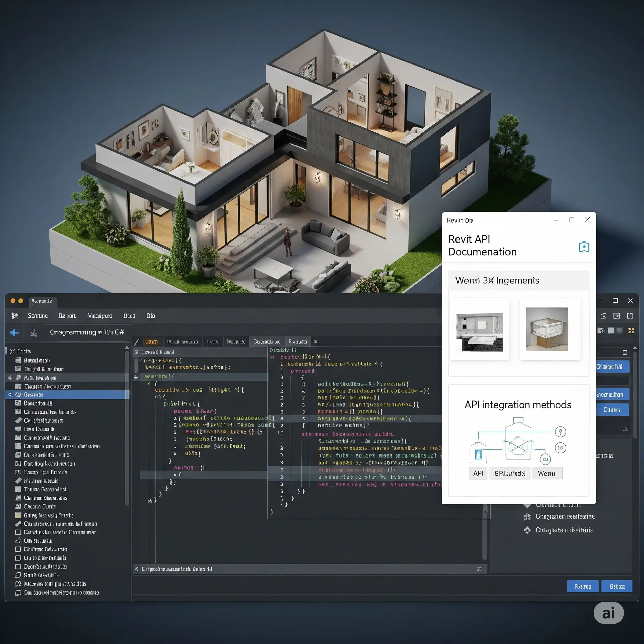Enable the checkbox below OIo Stoeilistii item

point(18,558)
